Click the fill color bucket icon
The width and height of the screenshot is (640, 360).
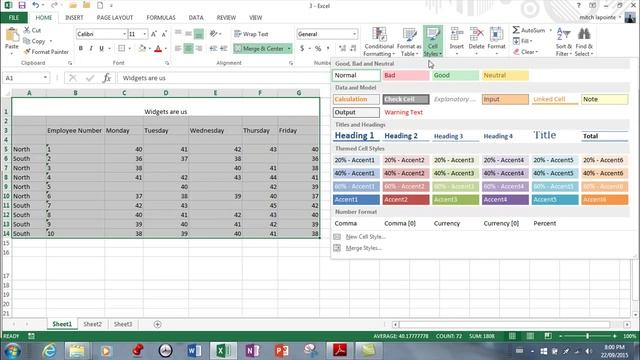point(142,49)
